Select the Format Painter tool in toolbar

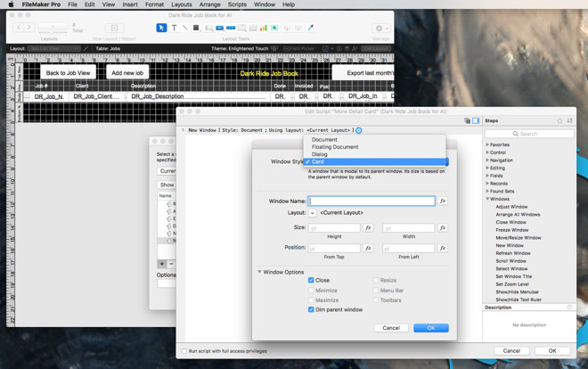[x=311, y=28]
